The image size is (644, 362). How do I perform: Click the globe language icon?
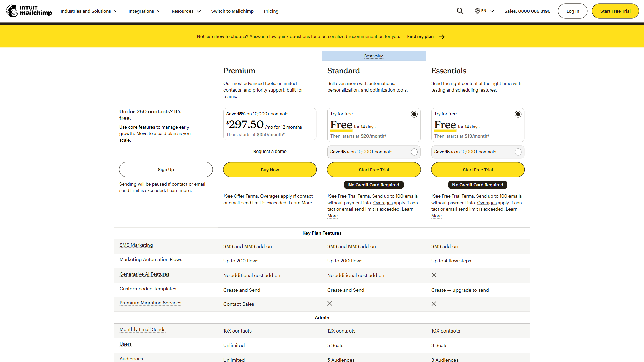tap(477, 11)
